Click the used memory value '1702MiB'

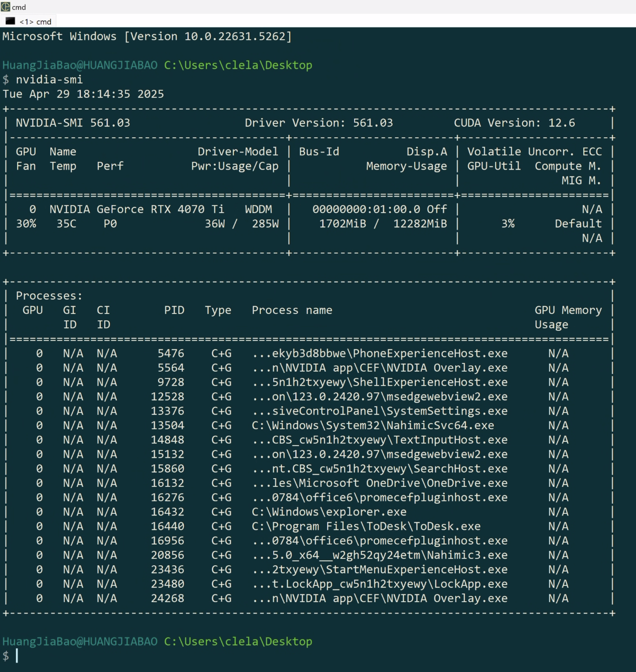coord(343,223)
